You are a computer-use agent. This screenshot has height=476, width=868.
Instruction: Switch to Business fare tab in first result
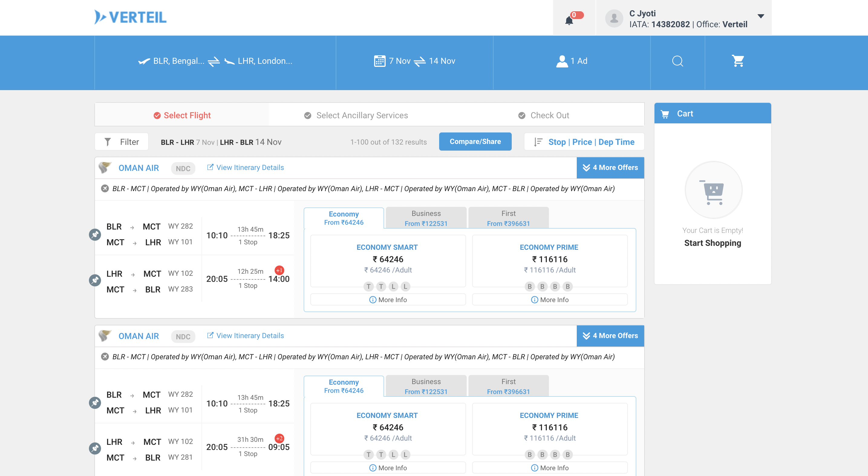[x=426, y=218]
